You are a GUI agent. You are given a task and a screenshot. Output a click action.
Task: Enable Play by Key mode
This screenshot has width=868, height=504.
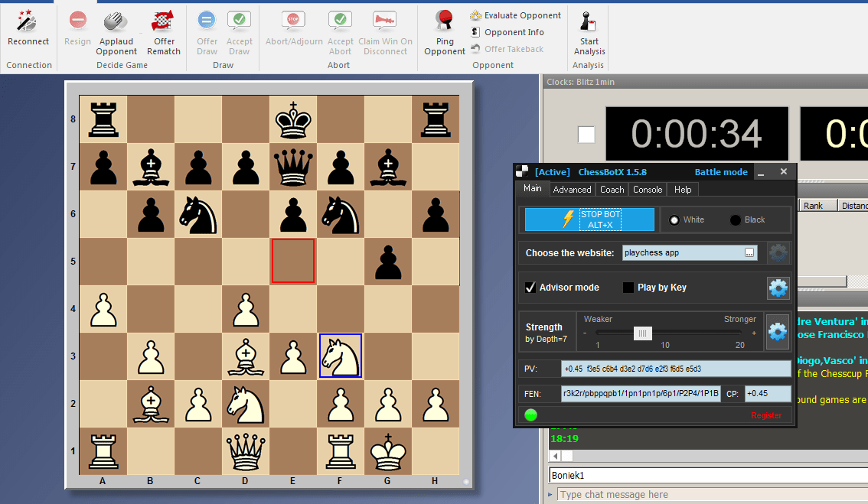[x=629, y=287]
